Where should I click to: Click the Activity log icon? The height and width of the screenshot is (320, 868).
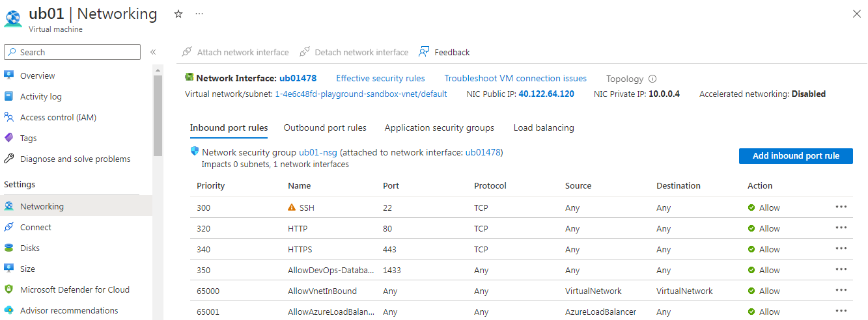click(x=9, y=96)
